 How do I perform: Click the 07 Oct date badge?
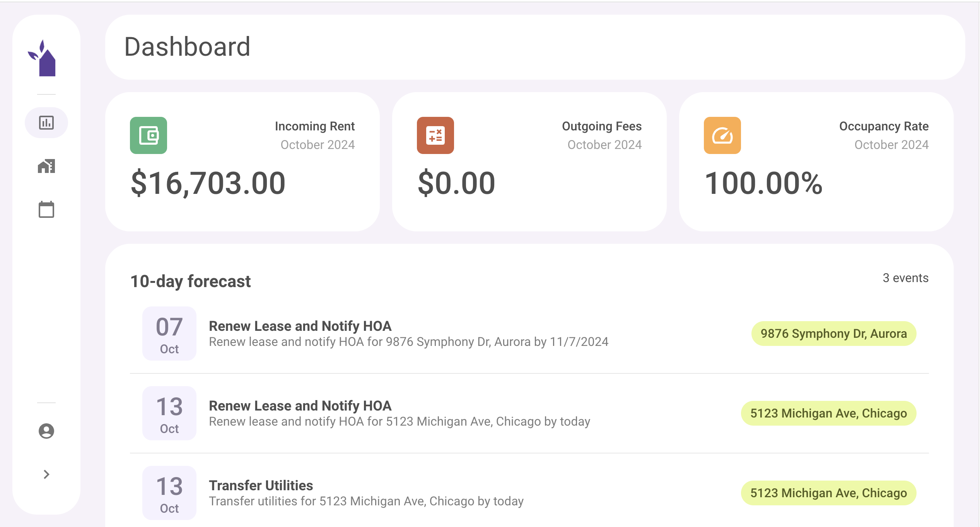coord(169,334)
